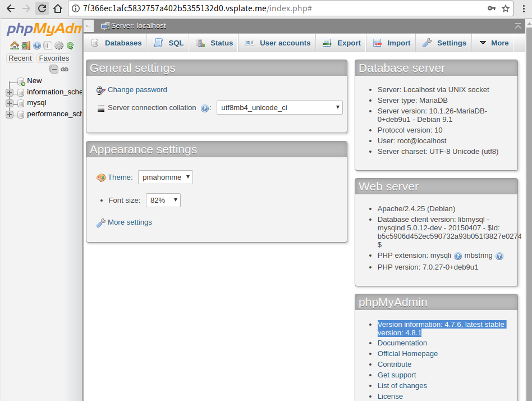Image resolution: width=532 pixels, height=401 pixels.
Task: Open the Font size dropdown
Action: click(163, 200)
